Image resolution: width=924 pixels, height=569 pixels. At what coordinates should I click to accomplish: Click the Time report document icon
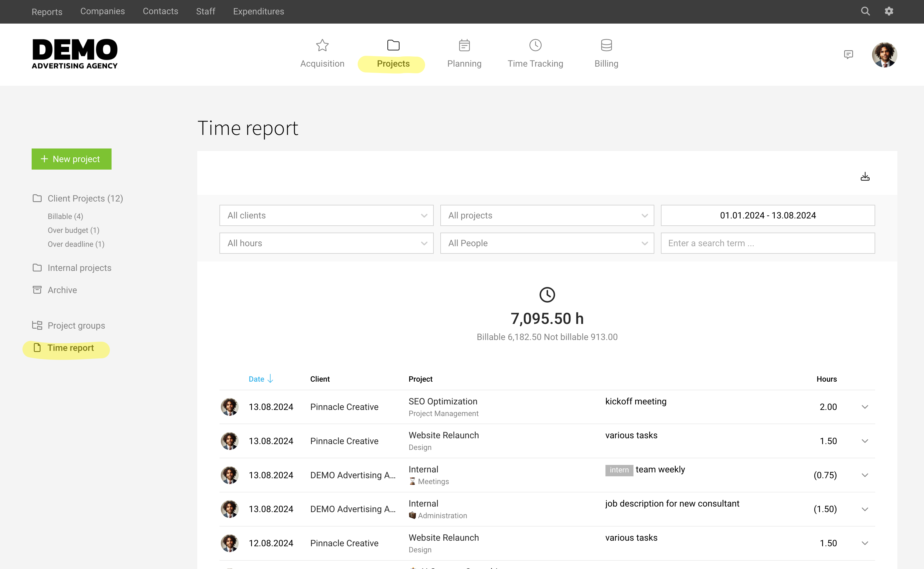(37, 347)
